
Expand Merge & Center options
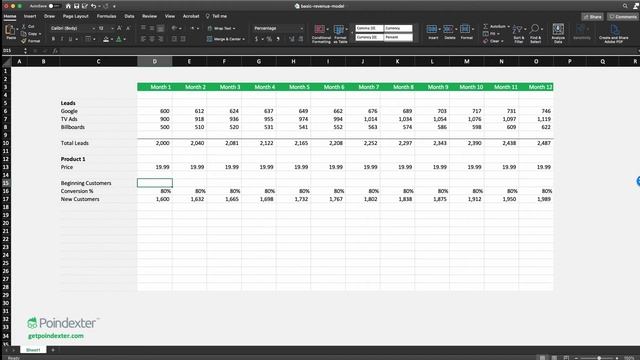(x=244, y=39)
